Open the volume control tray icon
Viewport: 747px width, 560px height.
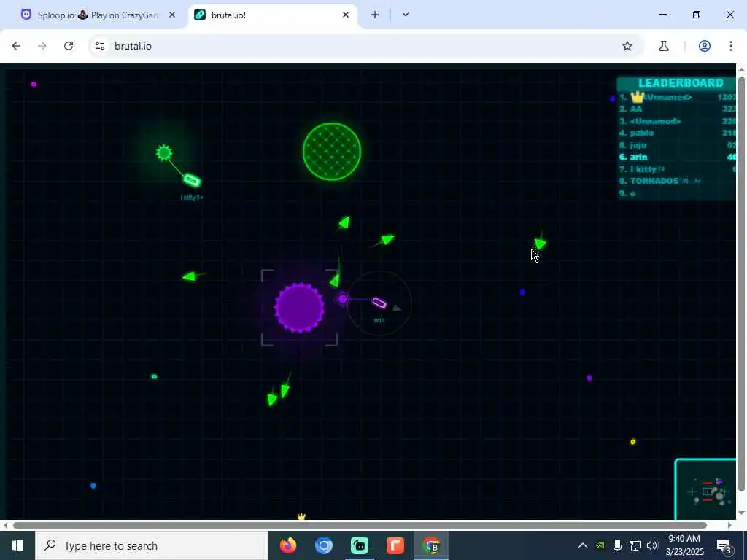tap(652, 545)
